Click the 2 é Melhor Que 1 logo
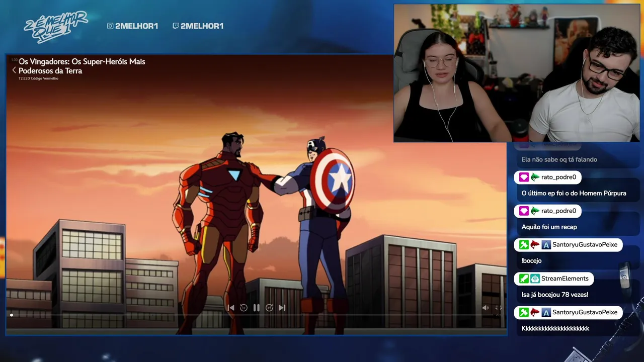Screen dimensions: 644x362 (x=55, y=26)
